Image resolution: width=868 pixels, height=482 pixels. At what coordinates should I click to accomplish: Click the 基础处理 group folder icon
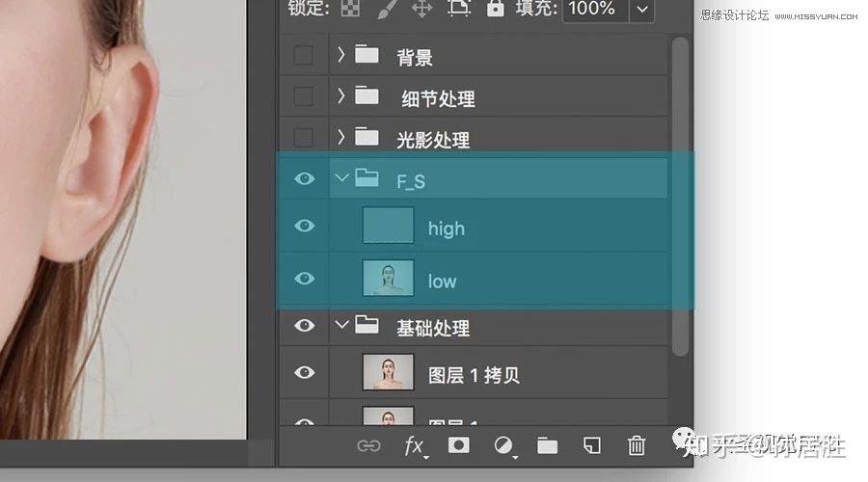click(366, 324)
